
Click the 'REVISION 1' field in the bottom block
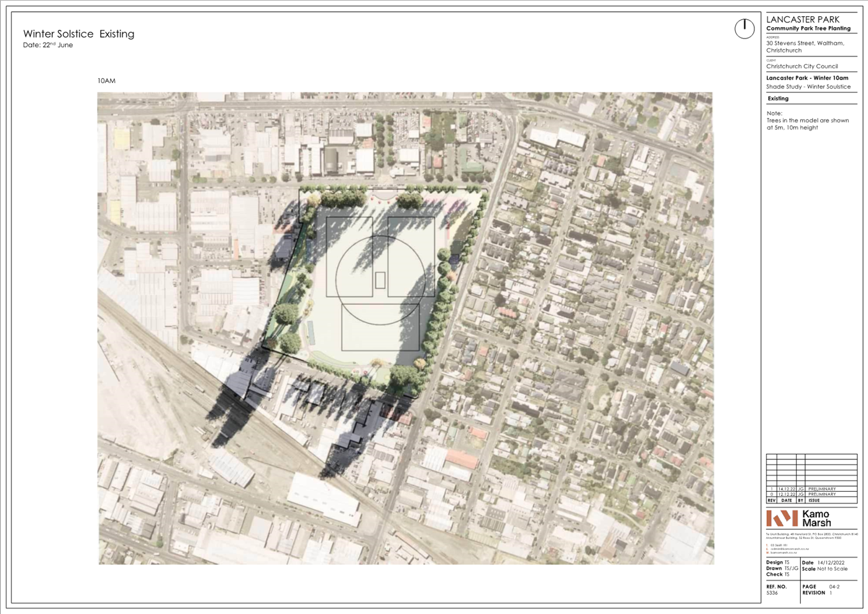click(x=817, y=593)
